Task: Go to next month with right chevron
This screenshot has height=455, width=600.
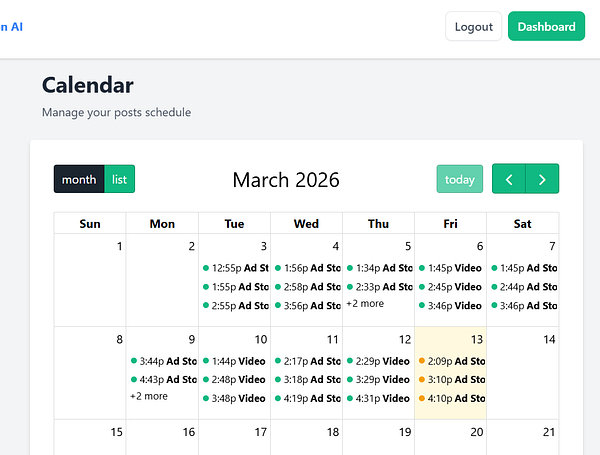Action: point(542,179)
